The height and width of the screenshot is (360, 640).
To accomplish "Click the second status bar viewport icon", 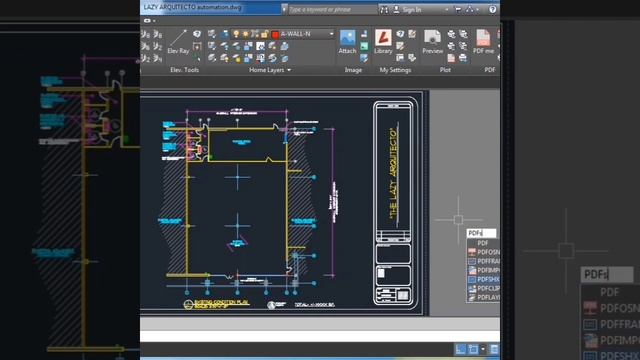I will click(x=473, y=349).
